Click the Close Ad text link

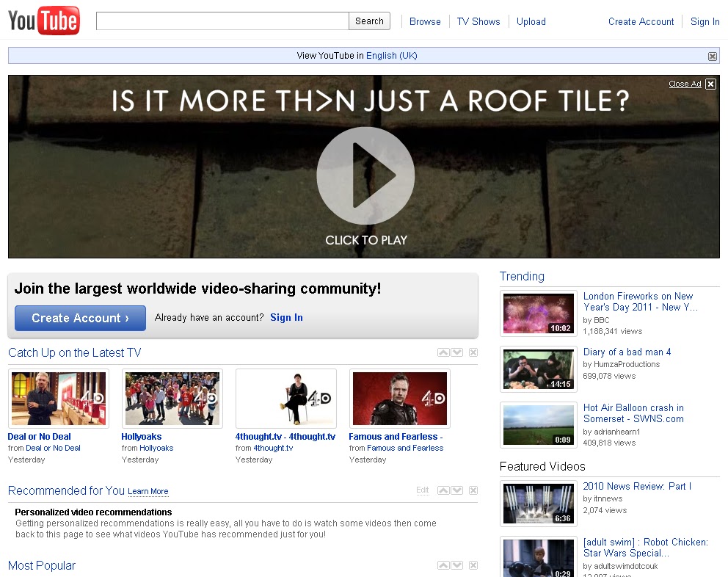pyautogui.click(x=685, y=84)
